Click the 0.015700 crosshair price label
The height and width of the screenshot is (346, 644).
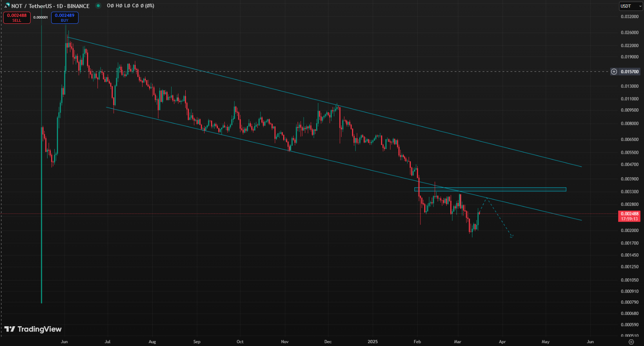630,72
